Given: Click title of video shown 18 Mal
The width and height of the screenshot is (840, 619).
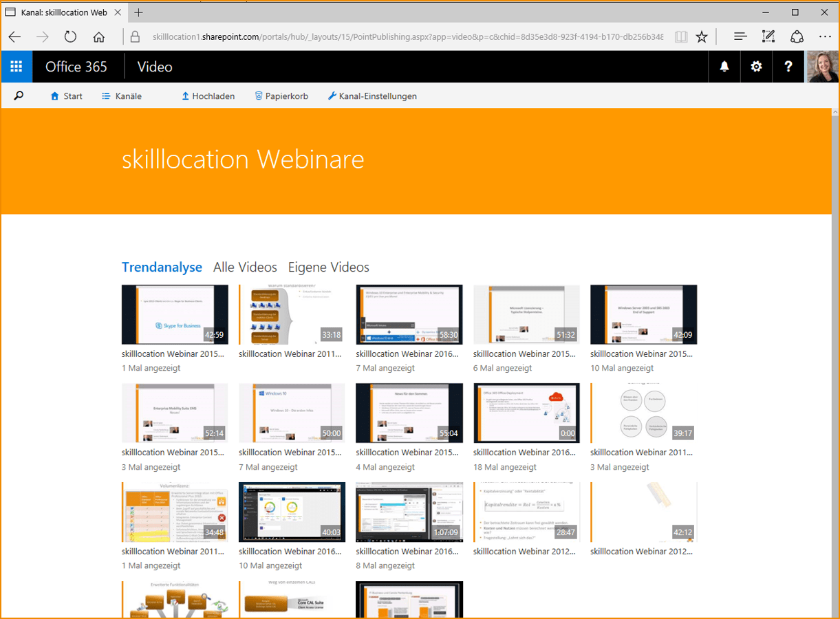Looking at the screenshot, I should click(524, 453).
